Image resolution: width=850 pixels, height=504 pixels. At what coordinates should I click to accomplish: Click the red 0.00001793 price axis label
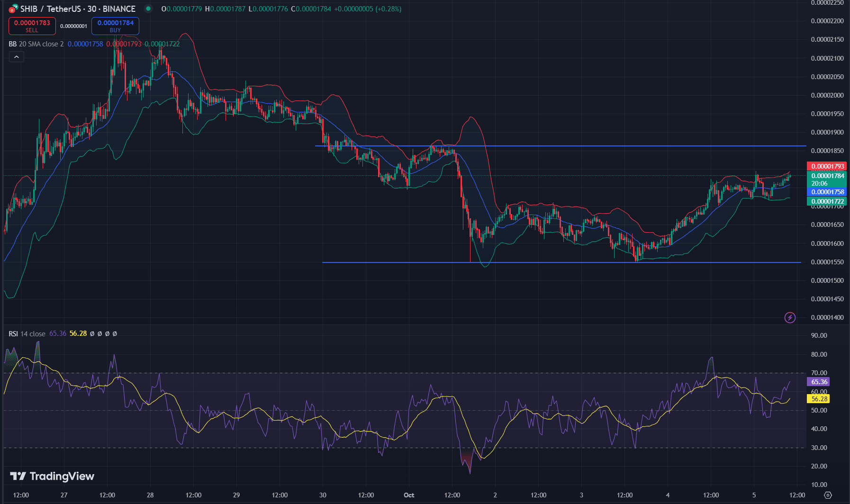pyautogui.click(x=827, y=166)
